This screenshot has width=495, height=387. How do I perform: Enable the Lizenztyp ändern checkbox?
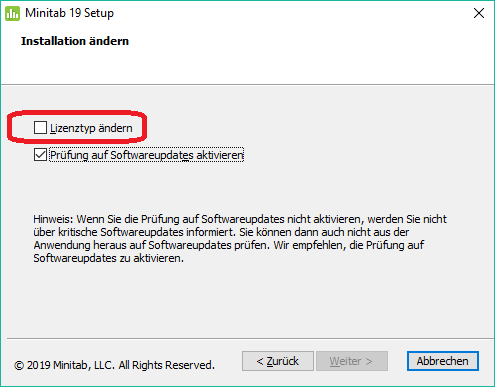click(x=40, y=128)
